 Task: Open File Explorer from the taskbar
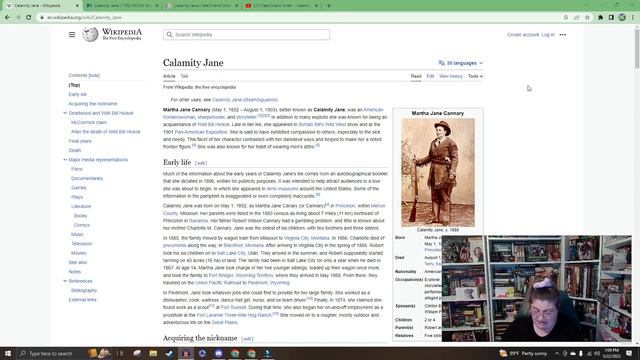pos(153,353)
